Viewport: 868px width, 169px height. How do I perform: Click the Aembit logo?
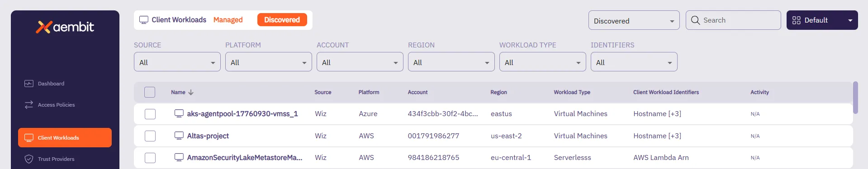65,27
